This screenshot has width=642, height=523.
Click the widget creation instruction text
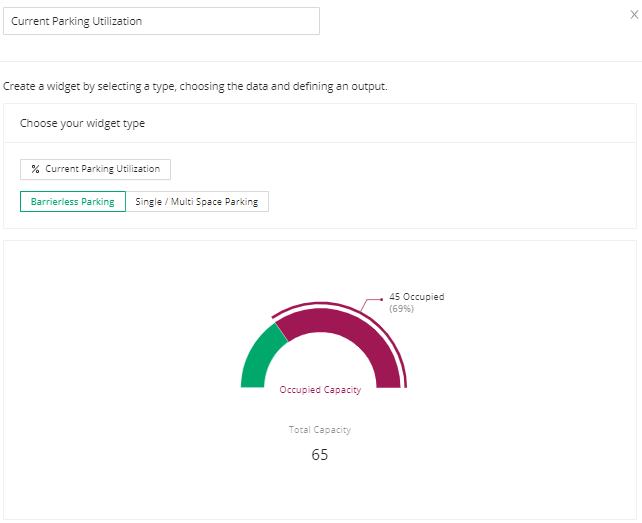coord(195,86)
